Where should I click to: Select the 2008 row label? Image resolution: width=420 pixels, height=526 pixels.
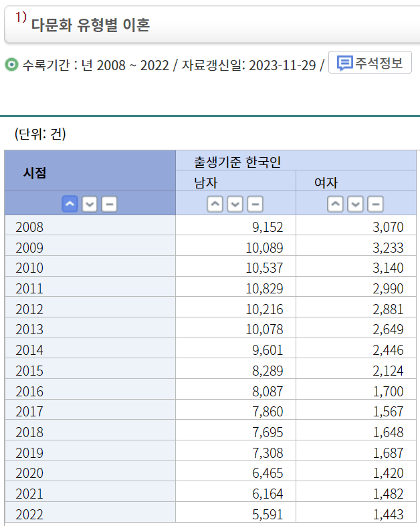click(29, 227)
